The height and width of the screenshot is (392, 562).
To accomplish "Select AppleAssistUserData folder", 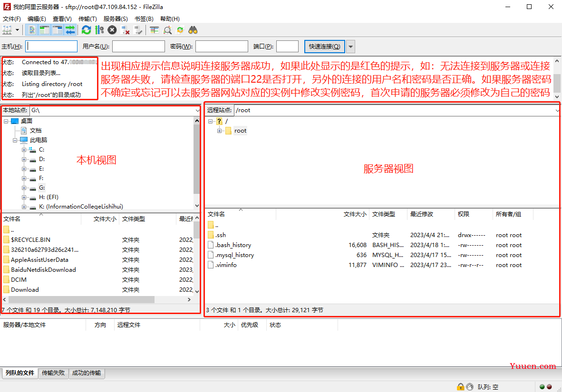I will tap(39, 260).
